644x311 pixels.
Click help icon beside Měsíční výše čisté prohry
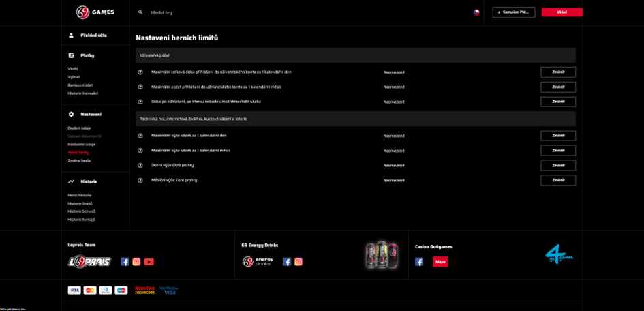coord(140,180)
